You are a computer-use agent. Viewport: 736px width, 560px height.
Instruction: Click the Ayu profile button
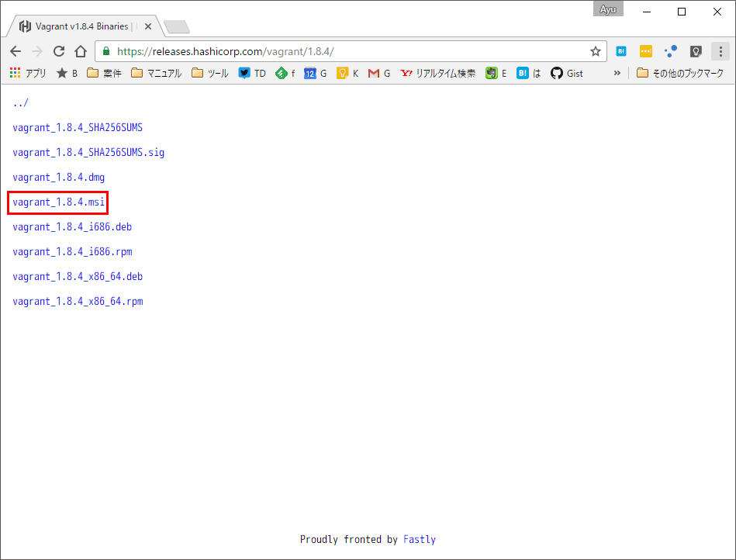(608, 9)
